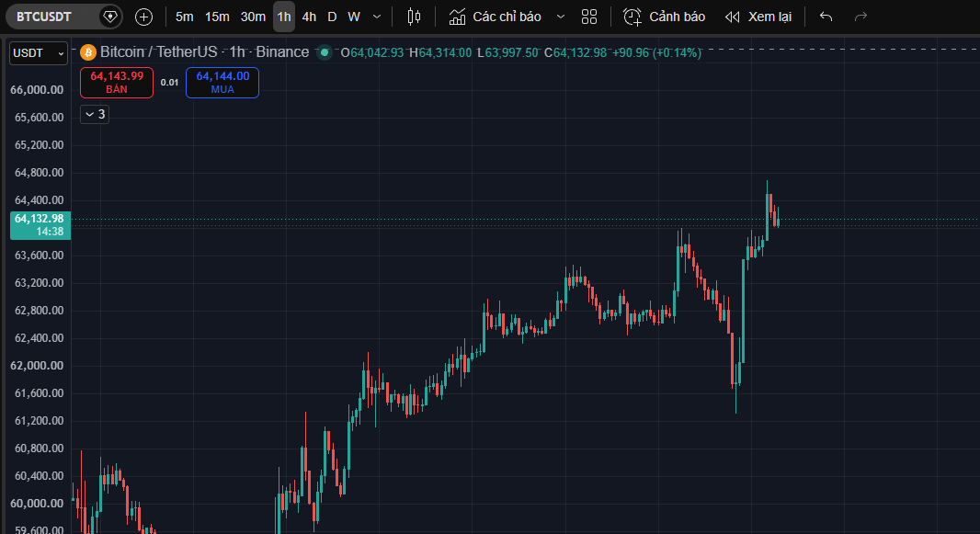Undo the last chart action
Screen dimensions: 980x534
click(826, 17)
